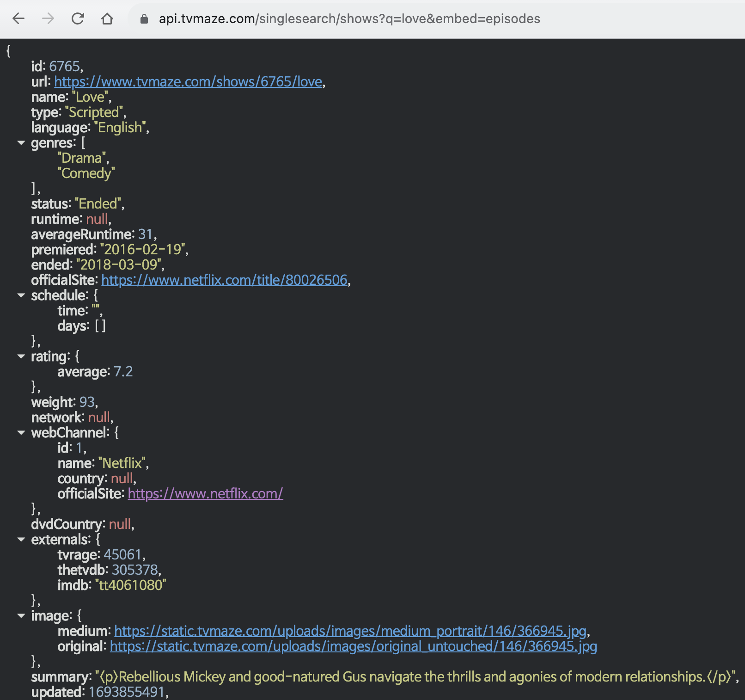Viewport: 745px width, 700px height.
Task: Select the webChannel id value 1
Action: [x=79, y=448]
